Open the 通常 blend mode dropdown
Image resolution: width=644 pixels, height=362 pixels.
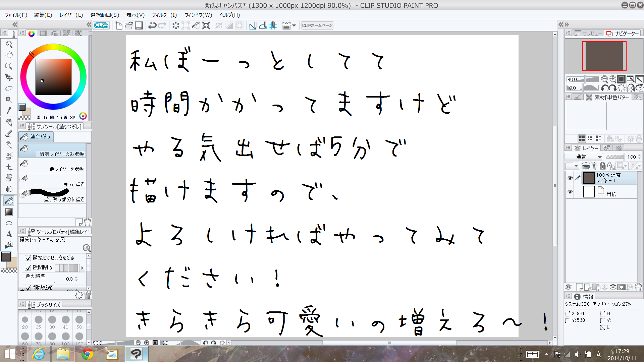(x=584, y=157)
